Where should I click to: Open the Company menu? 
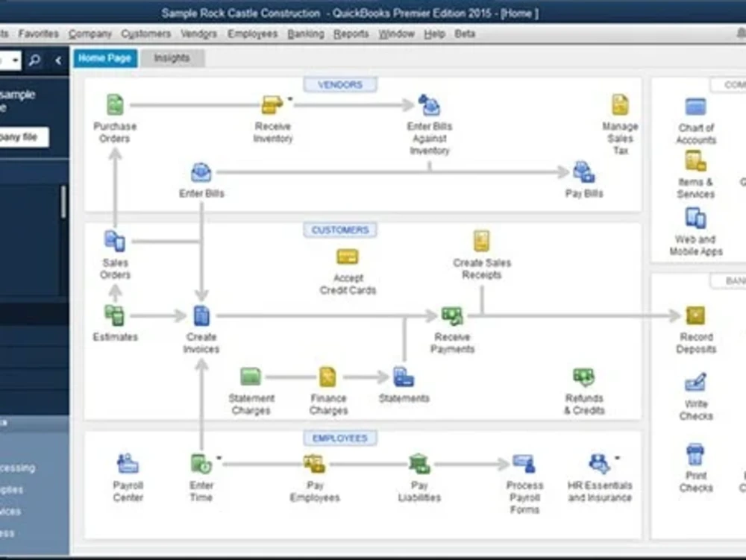click(x=90, y=34)
